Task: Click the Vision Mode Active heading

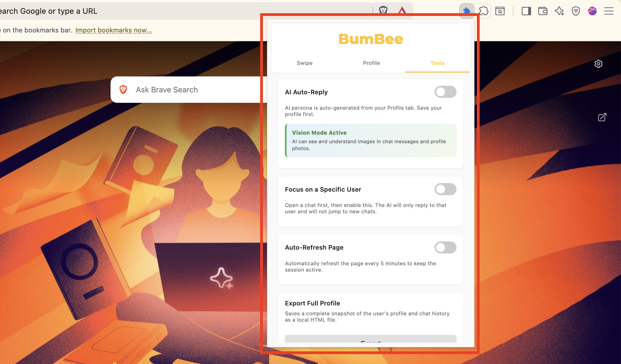Action: [319, 133]
